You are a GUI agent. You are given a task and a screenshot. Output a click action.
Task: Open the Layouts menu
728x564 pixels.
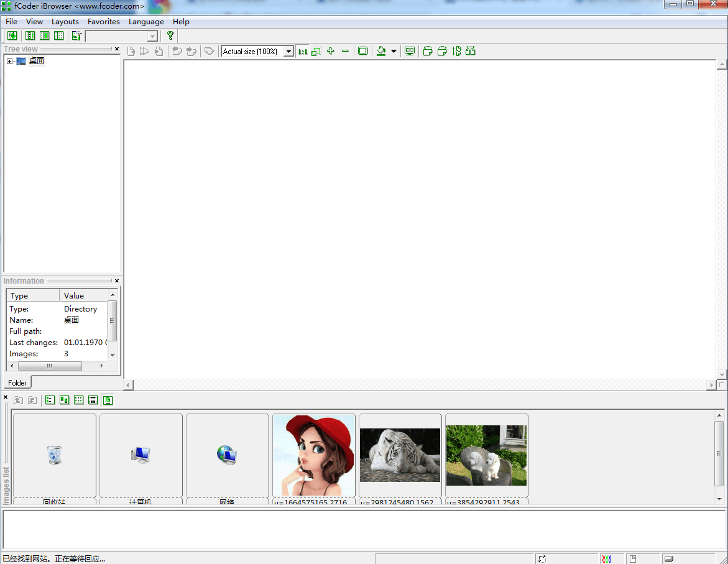click(x=65, y=21)
